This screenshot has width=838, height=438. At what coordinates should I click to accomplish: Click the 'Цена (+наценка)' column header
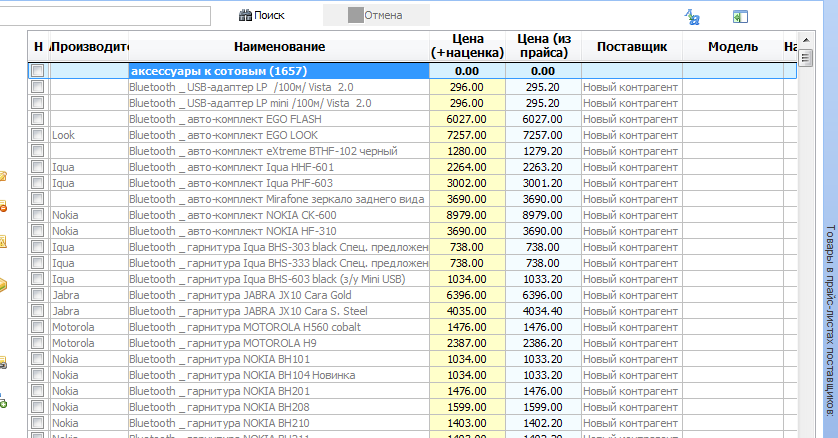[x=467, y=46]
